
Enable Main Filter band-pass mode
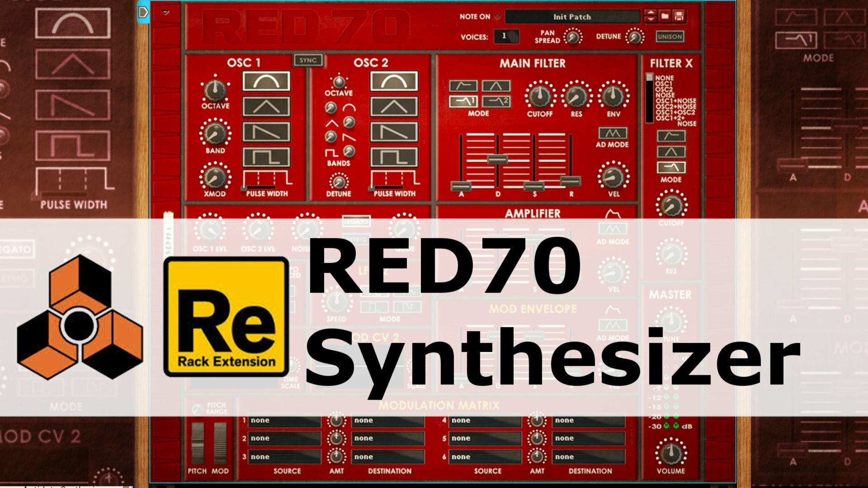pyautogui.click(x=496, y=86)
